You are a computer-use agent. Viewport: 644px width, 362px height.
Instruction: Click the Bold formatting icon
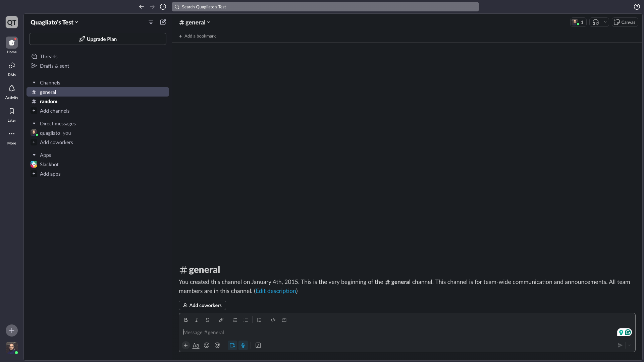pos(186,320)
